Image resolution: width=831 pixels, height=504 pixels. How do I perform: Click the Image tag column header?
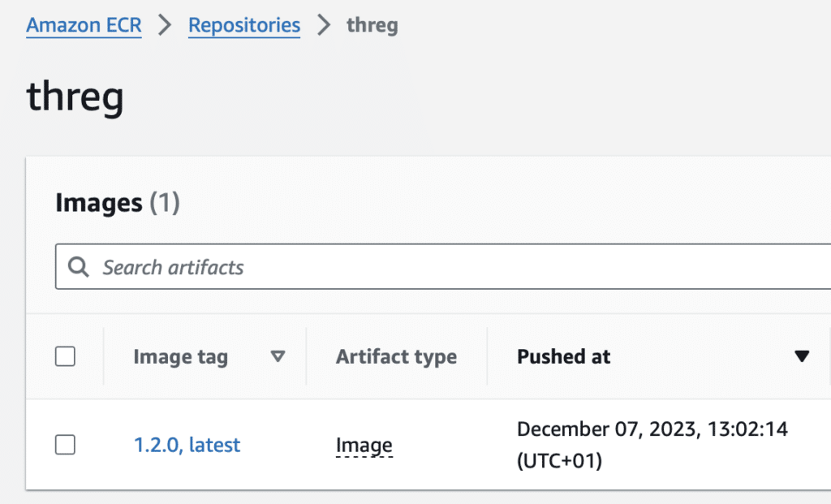click(181, 356)
